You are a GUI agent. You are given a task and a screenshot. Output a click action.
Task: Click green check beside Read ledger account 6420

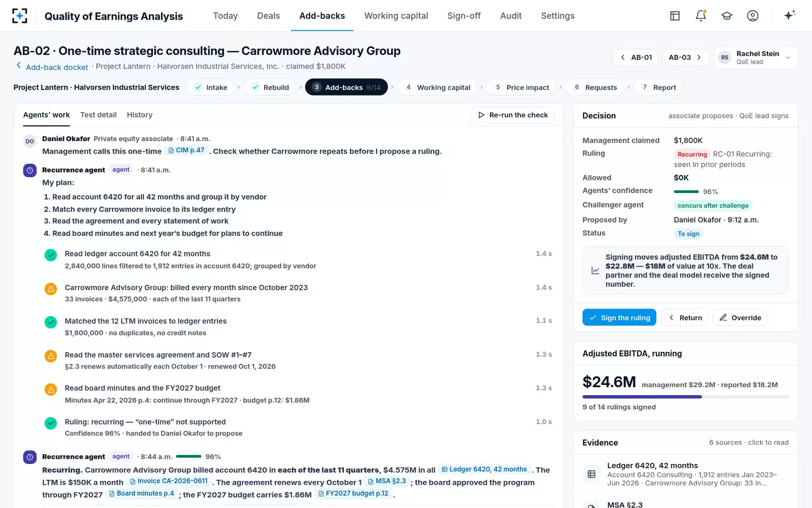pos(51,255)
